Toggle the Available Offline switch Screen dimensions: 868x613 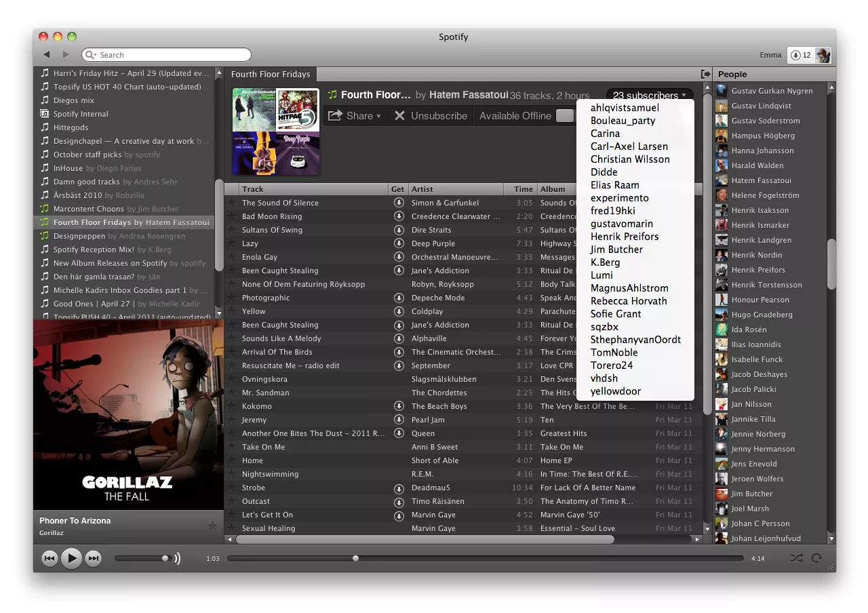coord(564,116)
